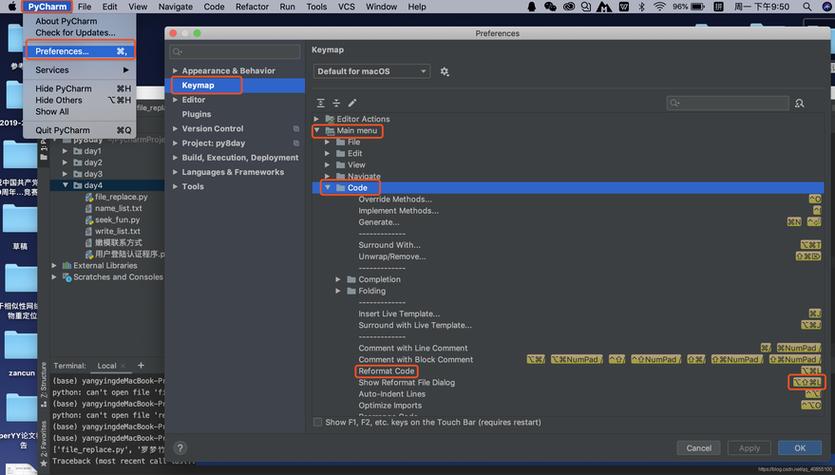Viewport: 835px width, 475px height.
Task: Click the Wi-Fi status icon
Action: [x=660, y=6]
